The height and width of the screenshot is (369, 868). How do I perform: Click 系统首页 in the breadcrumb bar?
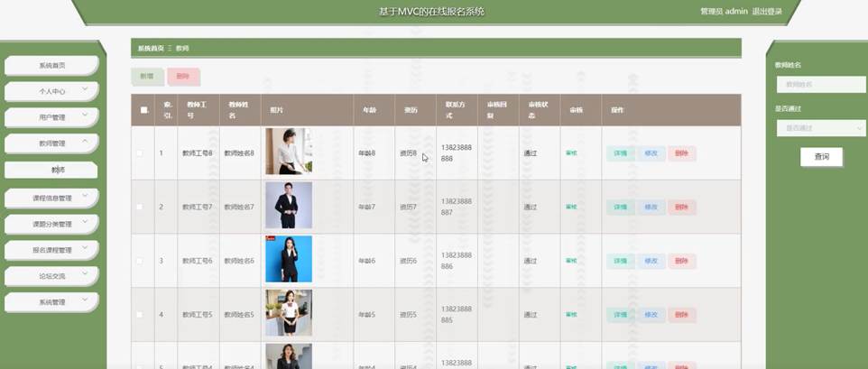151,49
